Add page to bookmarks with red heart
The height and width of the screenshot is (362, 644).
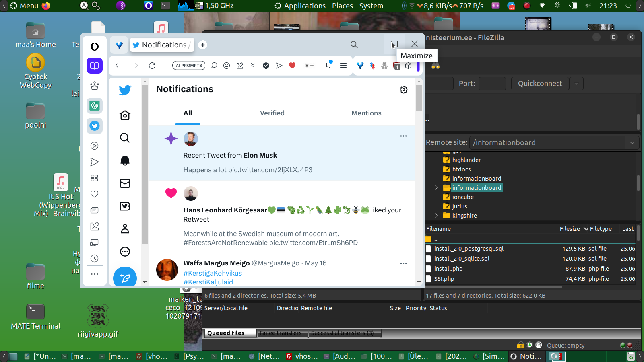pyautogui.click(x=292, y=66)
